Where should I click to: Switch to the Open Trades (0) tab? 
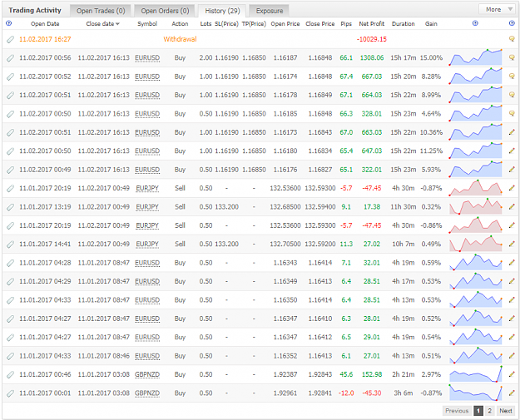[x=101, y=11]
